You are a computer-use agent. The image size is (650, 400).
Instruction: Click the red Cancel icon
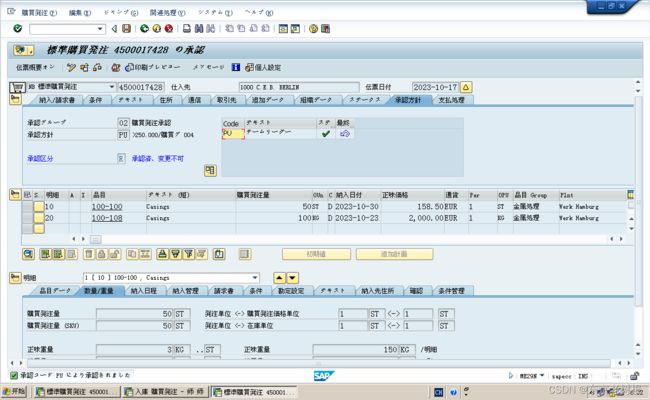pyautogui.click(x=169, y=28)
